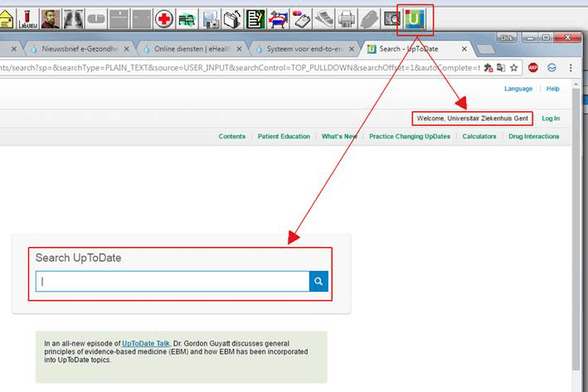Switch to Nieuwsbrief e-Gezondheid tab

click(x=79, y=49)
